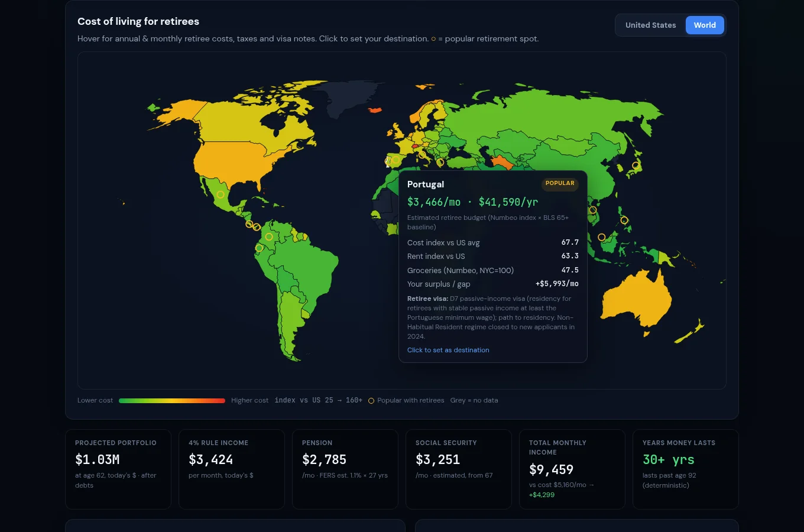Screen dimensions: 804x532
Task: Click 'index vs US 25 → 160+' legend text
Action: tap(318, 400)
